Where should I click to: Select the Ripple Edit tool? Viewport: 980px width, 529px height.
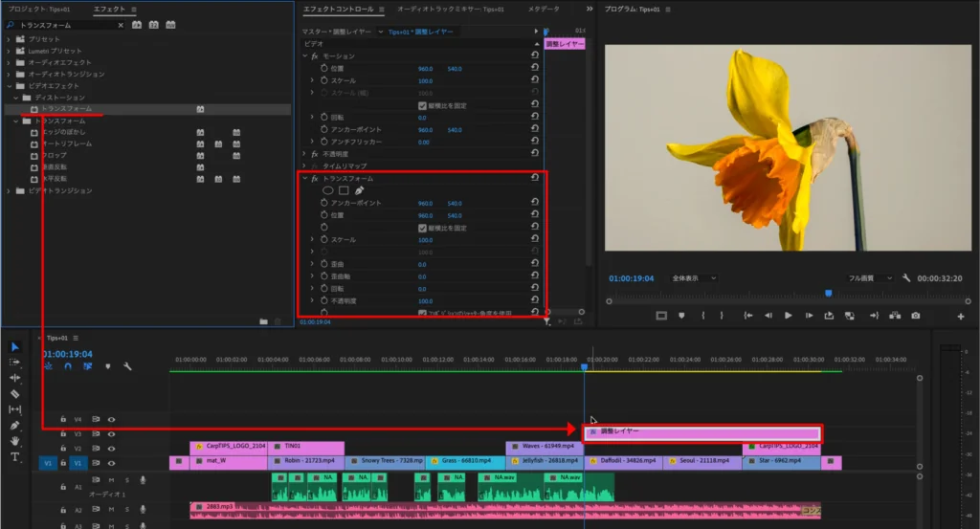coord(14,378)
